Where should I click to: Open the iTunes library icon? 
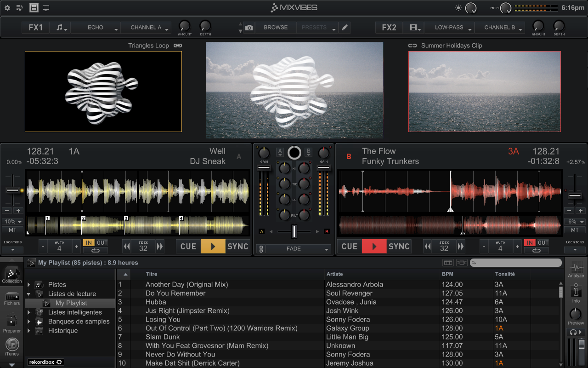coord(12,346)
